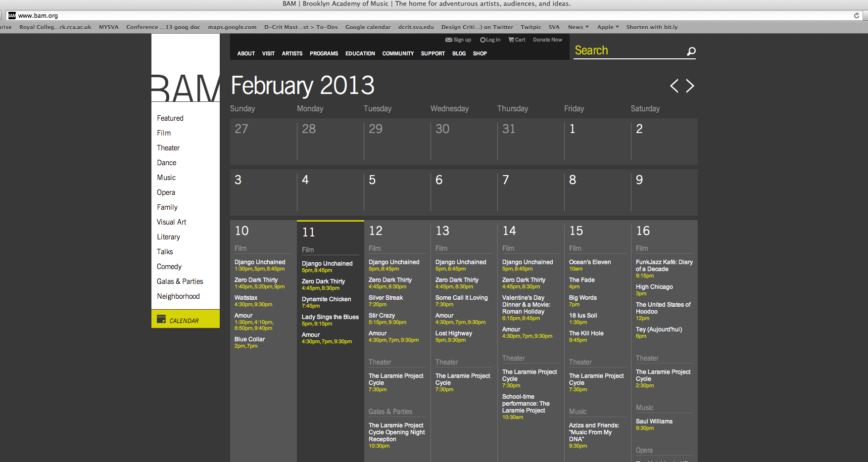The width and height of the screenshot is (868, 462).
Task: Select the Film category in sidebar
Action: 164,133
